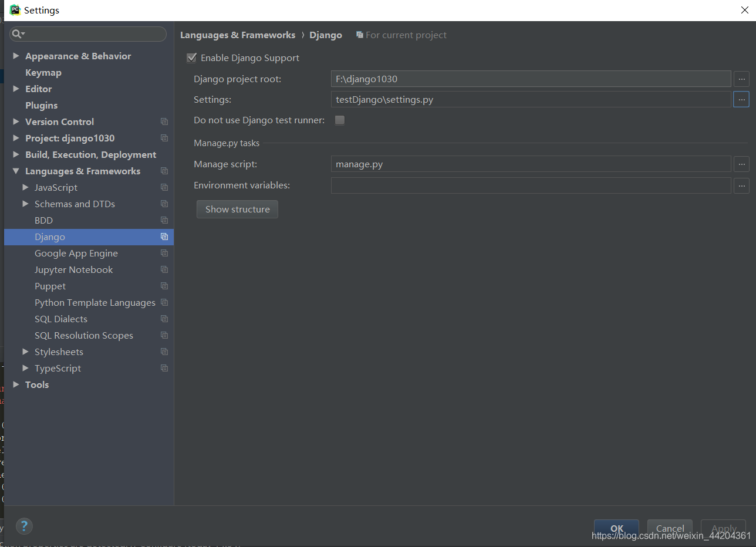Screen dimensions: 756x547
Task: Click the Django project root path field
Action: pyautogui.click(x=531, y=79)
